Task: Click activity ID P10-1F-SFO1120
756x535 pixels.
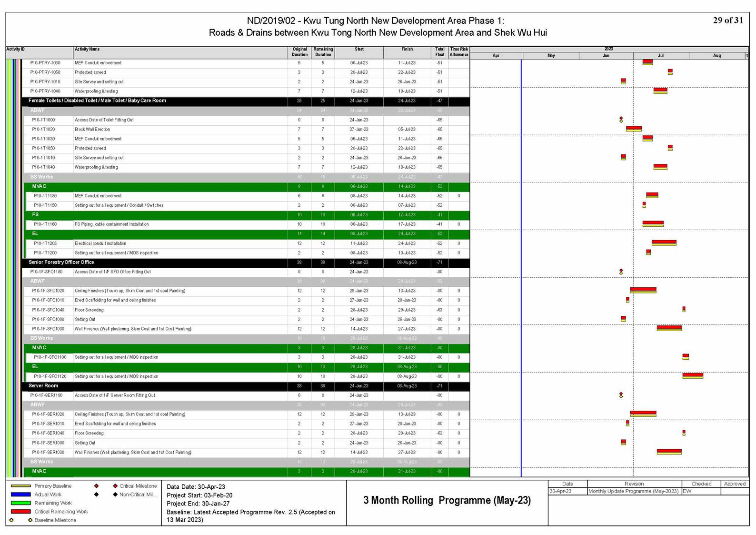Action: (50, 376)
